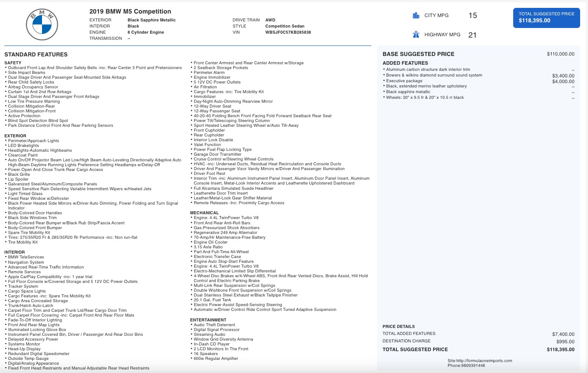Click the highway MPG road icon
The image size is (588, 373).
click(416, 35)
